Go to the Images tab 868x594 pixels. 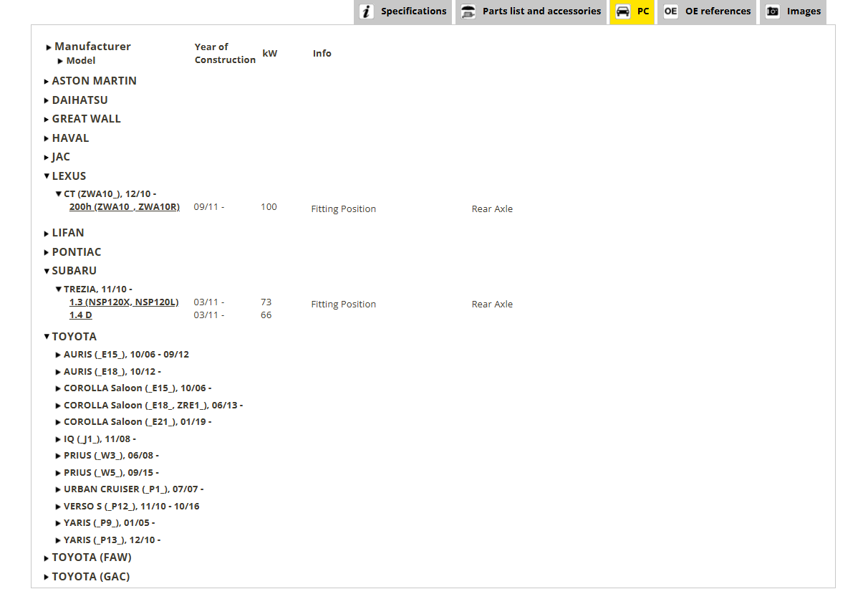[793, 11]
